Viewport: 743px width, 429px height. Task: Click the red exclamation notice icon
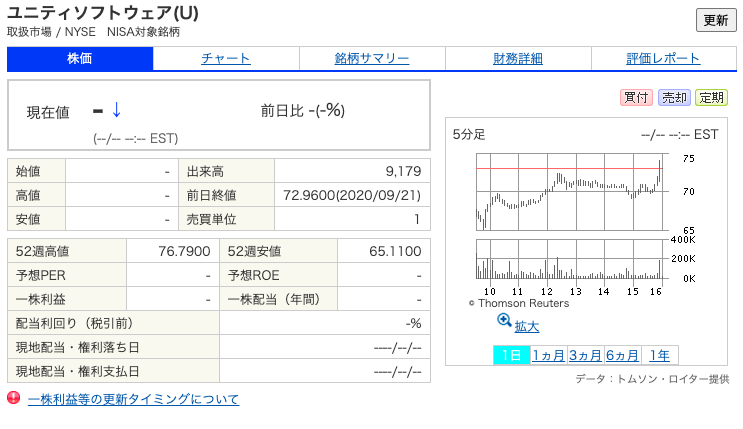[x=14, y=398]
